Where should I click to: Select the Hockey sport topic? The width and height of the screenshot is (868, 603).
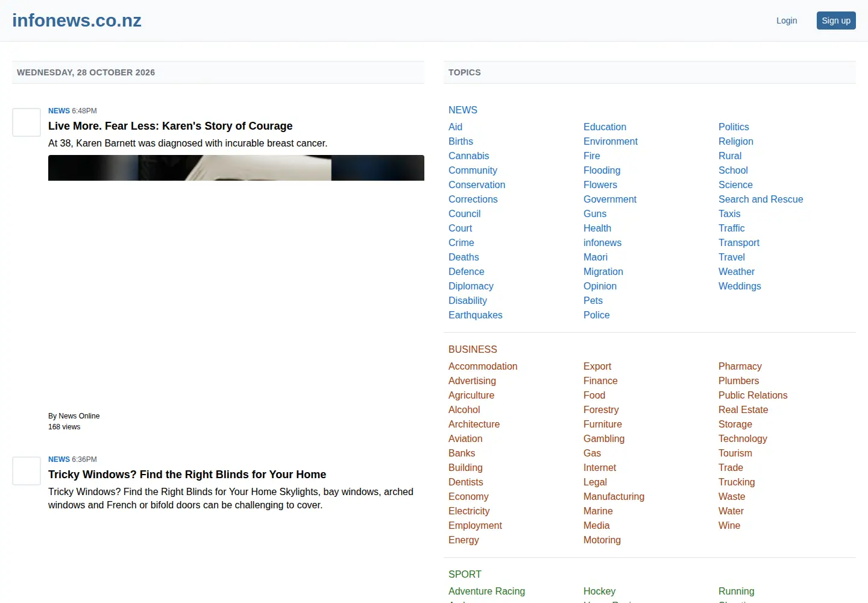(x=599, y=591)
